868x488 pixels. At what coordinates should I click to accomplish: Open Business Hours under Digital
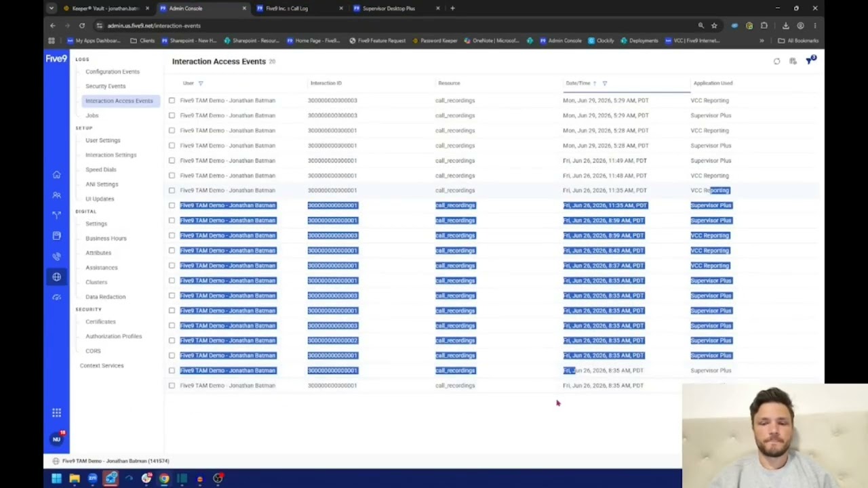point(106,239)
